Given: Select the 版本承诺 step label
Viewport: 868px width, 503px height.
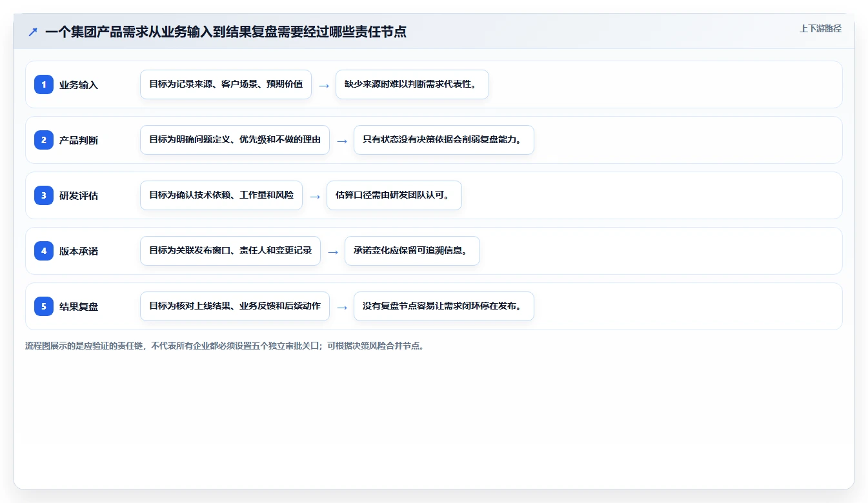Looking at the screenshot, I should tap(79, 251).
